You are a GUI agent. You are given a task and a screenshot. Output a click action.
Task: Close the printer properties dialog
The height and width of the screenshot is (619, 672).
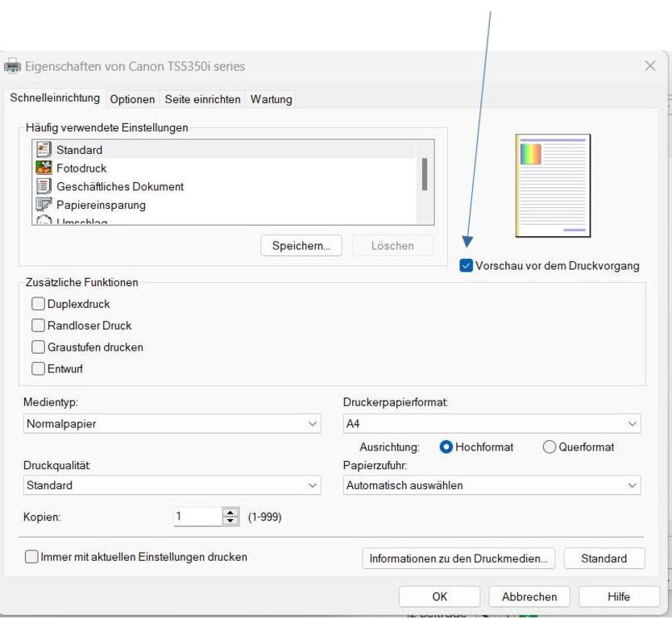(x=650, y=65)
